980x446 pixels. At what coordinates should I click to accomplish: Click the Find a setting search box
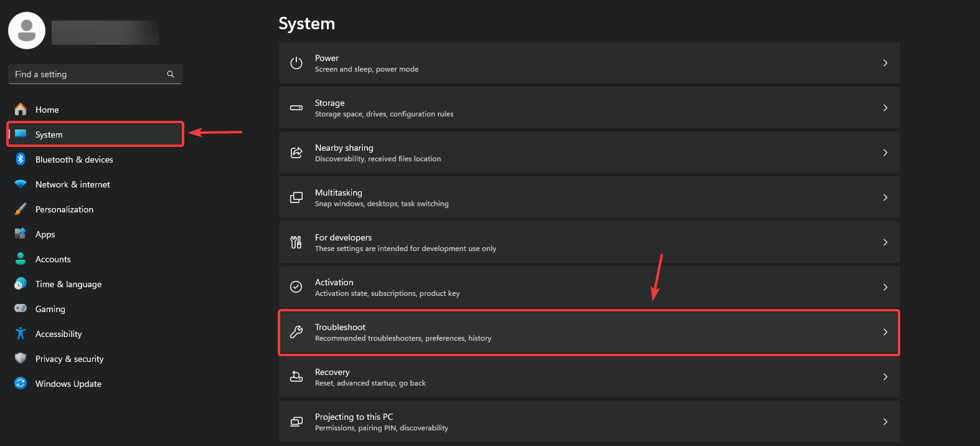(87, 74)
